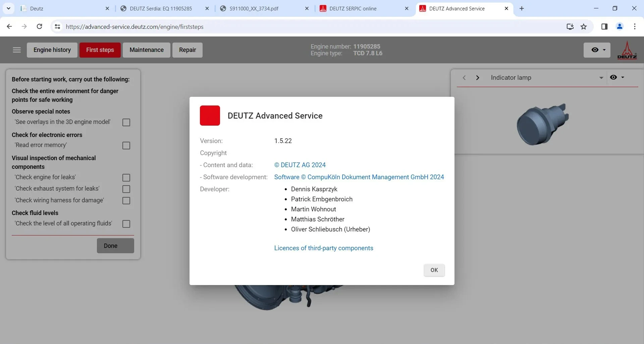Reload the page
The image size is (644, 344).
[x=39, y=26]
